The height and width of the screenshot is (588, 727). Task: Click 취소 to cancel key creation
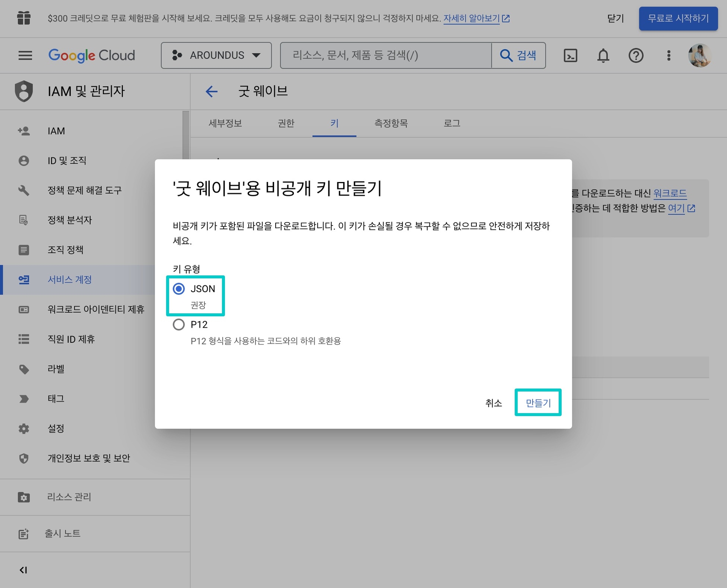(x=493, y=403)
